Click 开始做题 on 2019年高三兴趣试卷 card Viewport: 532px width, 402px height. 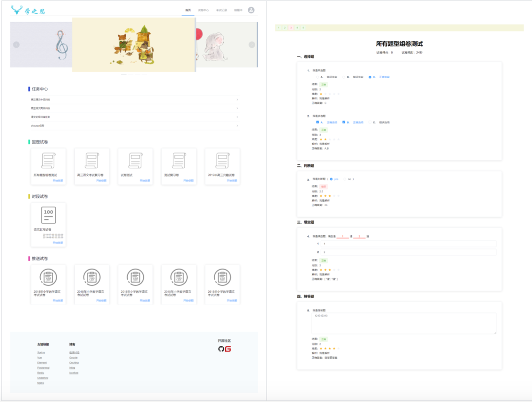point(232,181)
